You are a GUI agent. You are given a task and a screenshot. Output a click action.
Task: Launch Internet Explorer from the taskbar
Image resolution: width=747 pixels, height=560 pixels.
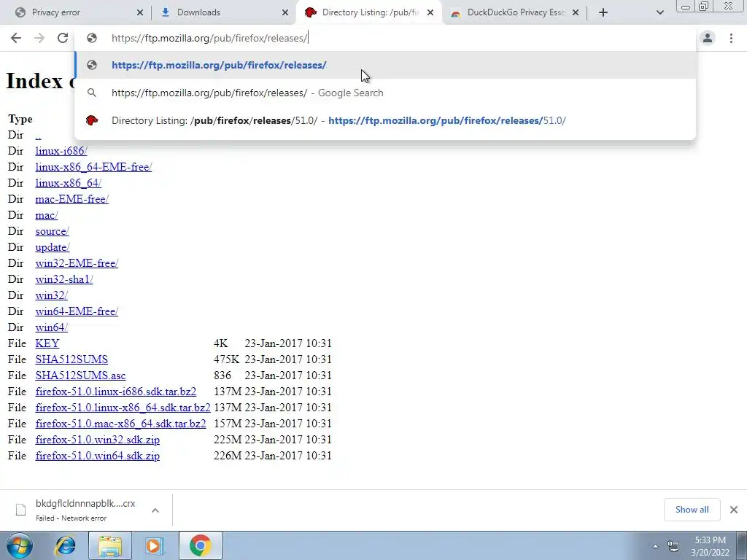pyautogui.click(x=65, y=546)
